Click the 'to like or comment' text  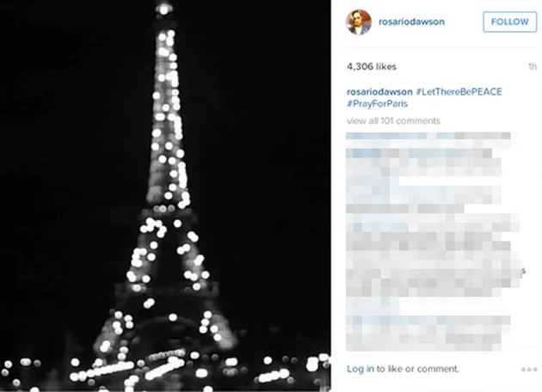(417, 369)
